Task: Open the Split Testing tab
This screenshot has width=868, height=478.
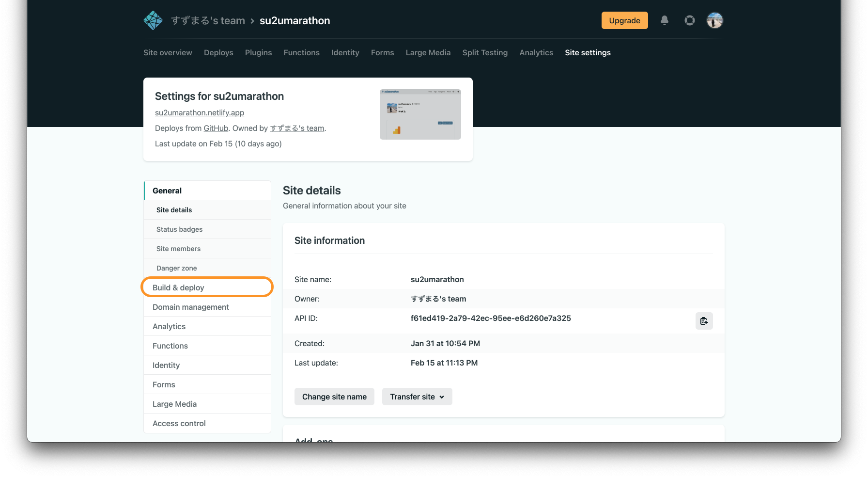Action: pyautogui.click(x=485, y=52)
